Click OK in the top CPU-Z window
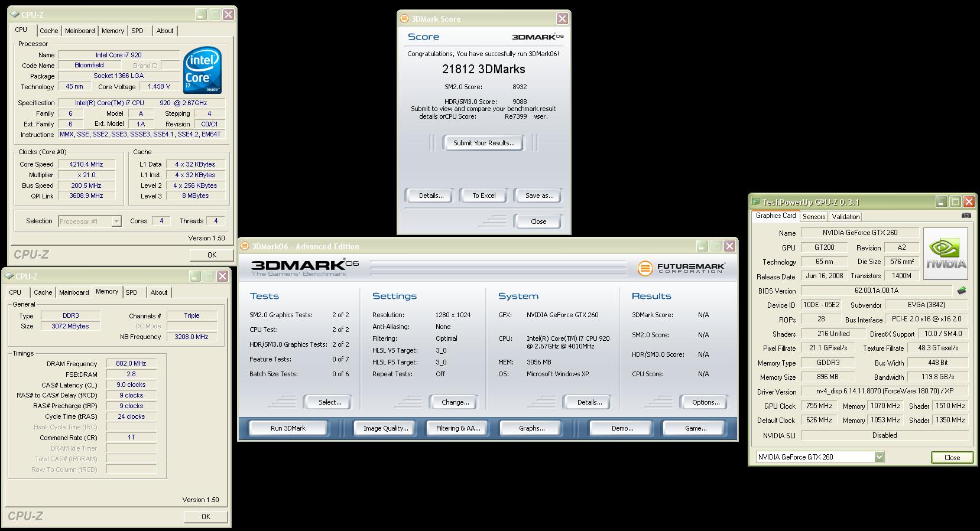This screenshot has width=980, height=531. pyautogui.click(x=212, y=255)
